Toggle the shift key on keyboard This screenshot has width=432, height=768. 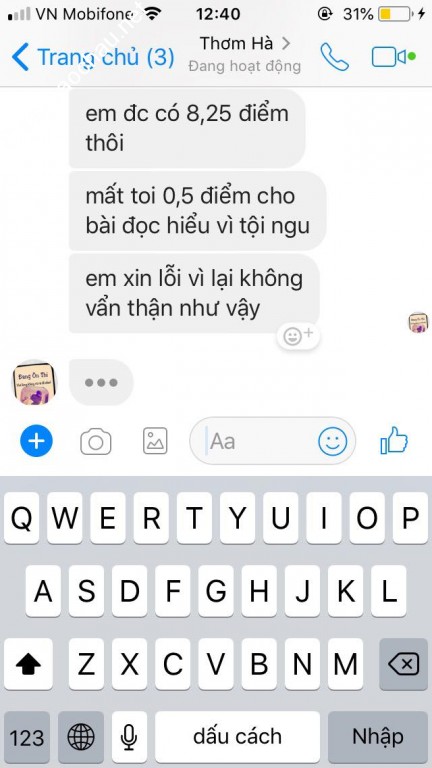28,665
